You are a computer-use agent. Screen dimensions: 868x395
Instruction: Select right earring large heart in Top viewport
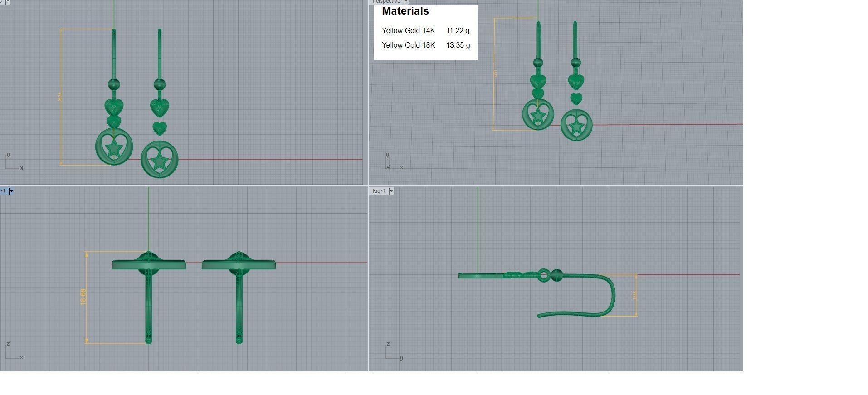click(x=160, y=108)
